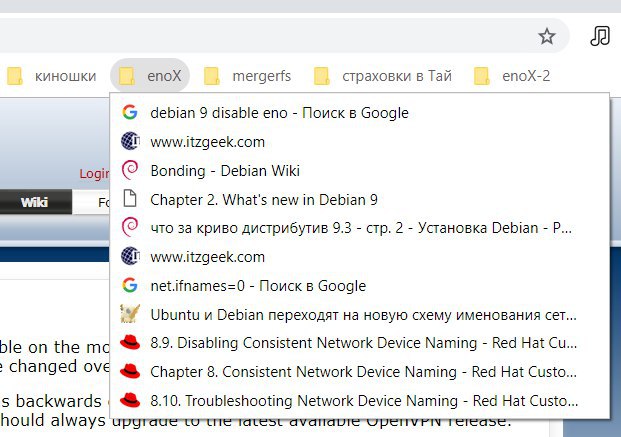Open 'Chapter 2. What's new in Debian 9' bookmark
This screenshot has height=437, width=621.
coord(360,199)
